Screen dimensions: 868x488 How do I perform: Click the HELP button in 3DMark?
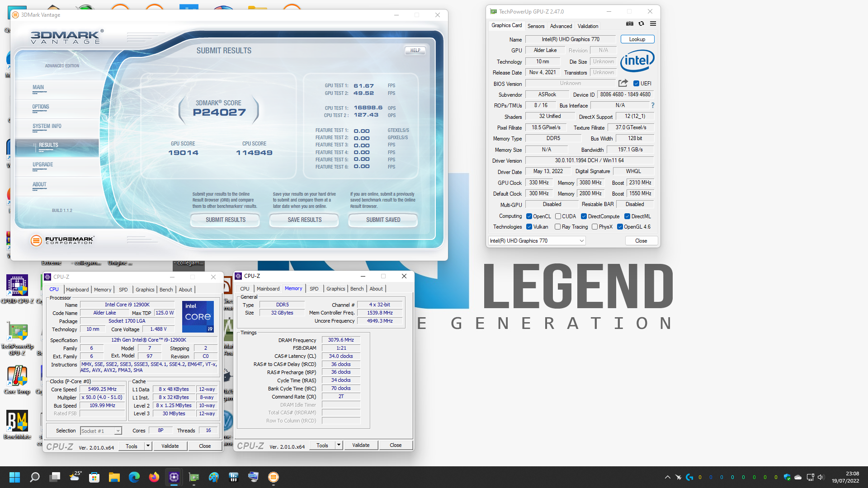click(415, 51)
